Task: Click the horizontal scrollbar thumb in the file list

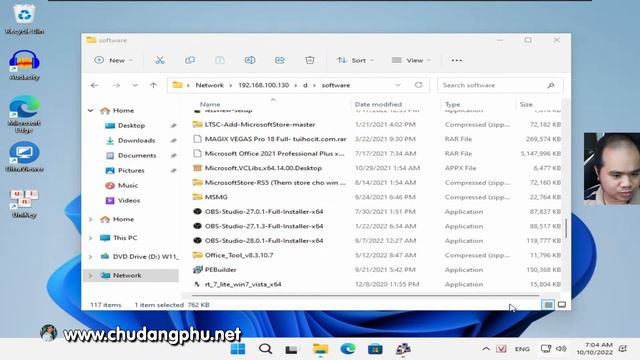Action: 365,295
